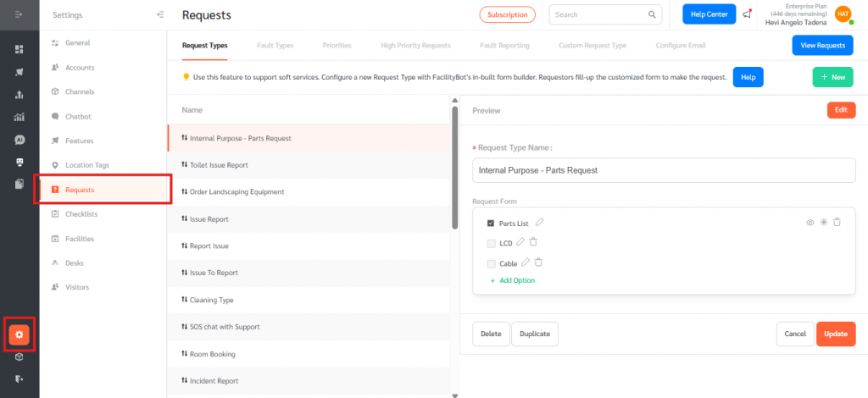Delete the Parts List field with trash icon
Viewport: 868px width, 398px height.
point(837,223)
